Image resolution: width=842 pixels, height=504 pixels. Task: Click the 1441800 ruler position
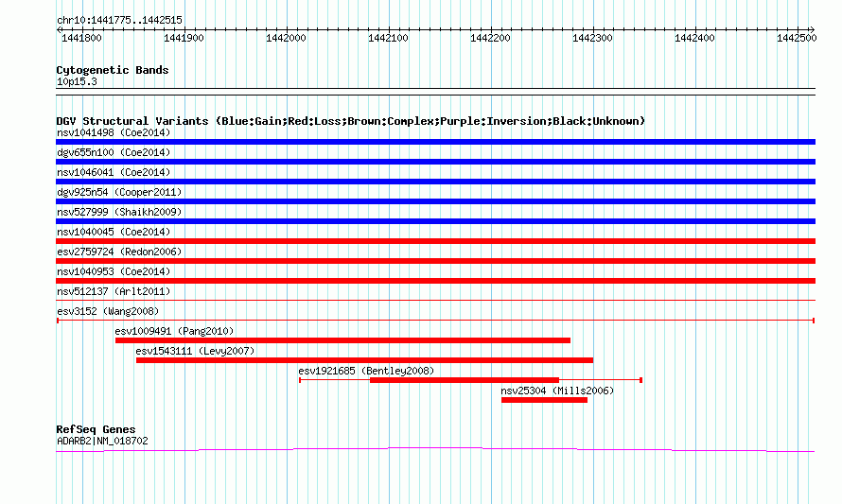click(81, 38)
